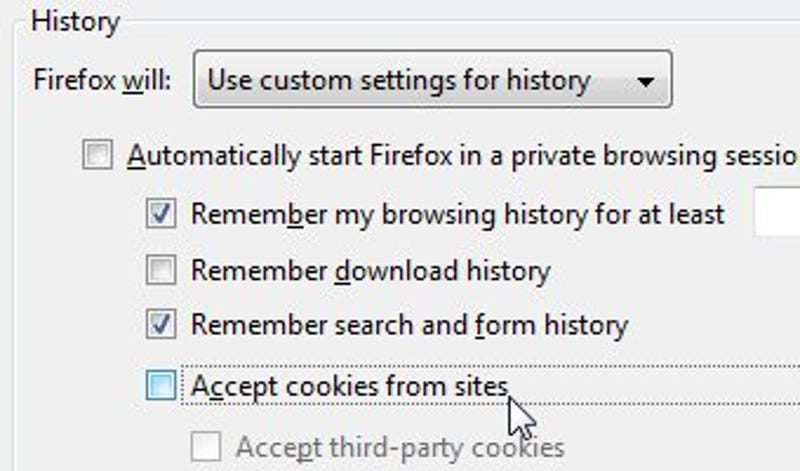This screenshot has width=800, height=471.
Task: Click the 'Firefox will:' label
Action: [102, 81]
